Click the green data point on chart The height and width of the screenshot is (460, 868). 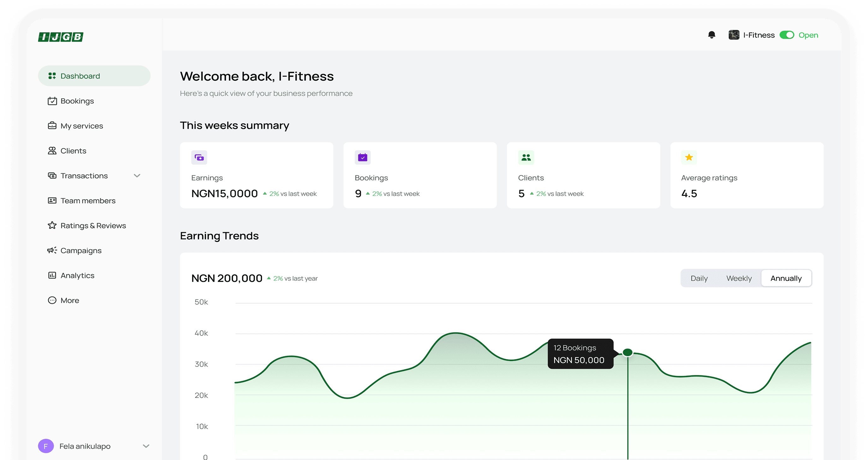pyautogui.click(x=627, y=352)
